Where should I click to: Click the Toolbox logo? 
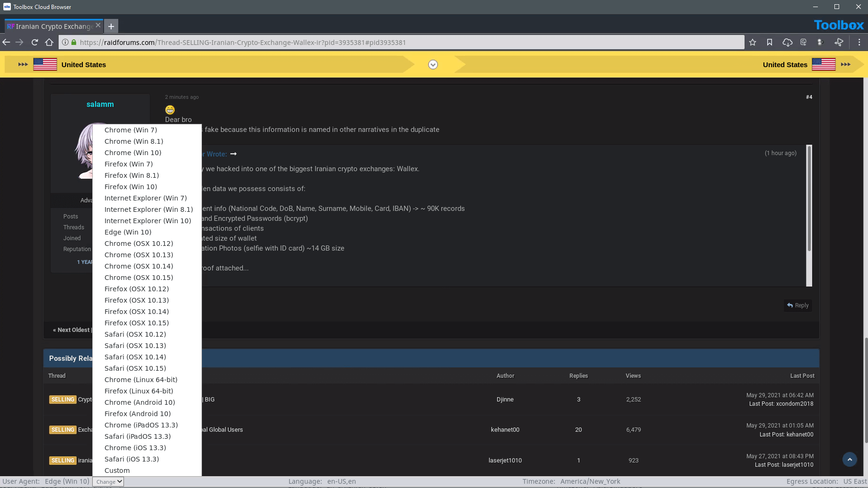point(839,25)
